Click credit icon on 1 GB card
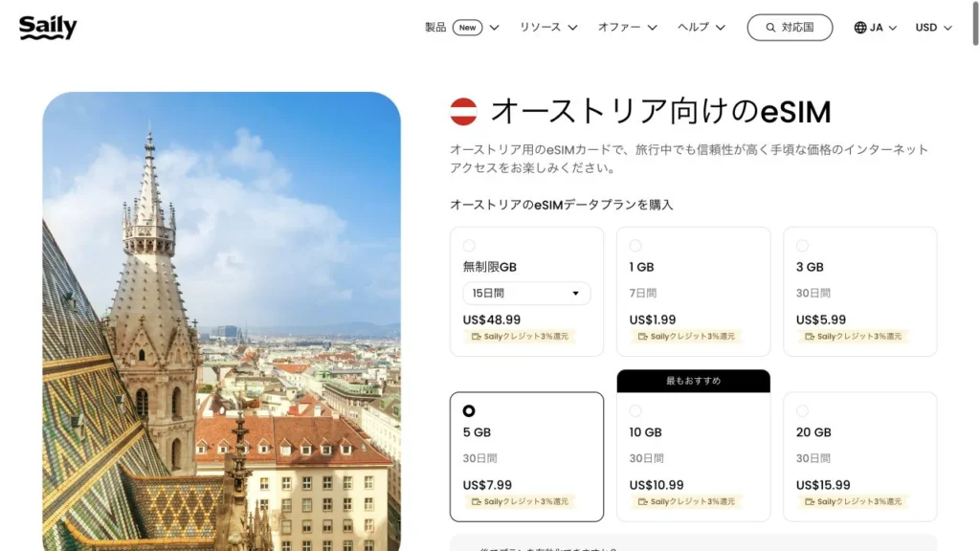The height and width of the screenshot is (551, 980). pos(642,336)
